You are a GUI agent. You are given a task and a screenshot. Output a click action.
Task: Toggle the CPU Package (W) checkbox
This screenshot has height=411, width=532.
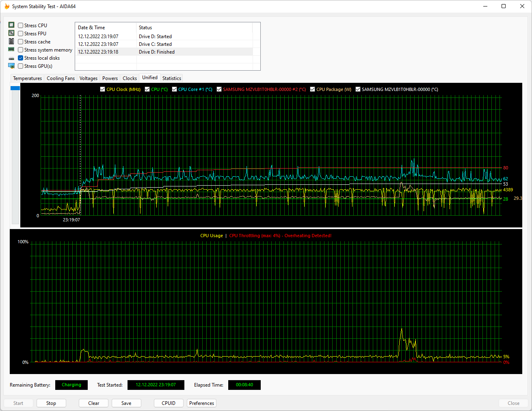[x=313, y=89]
